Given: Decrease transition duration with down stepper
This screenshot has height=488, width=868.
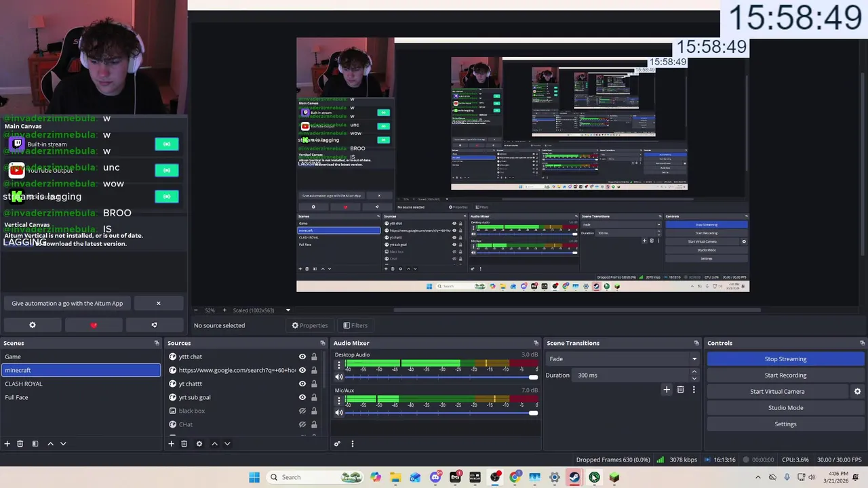Looking at the screenshot, I should (x=694, y=378).
